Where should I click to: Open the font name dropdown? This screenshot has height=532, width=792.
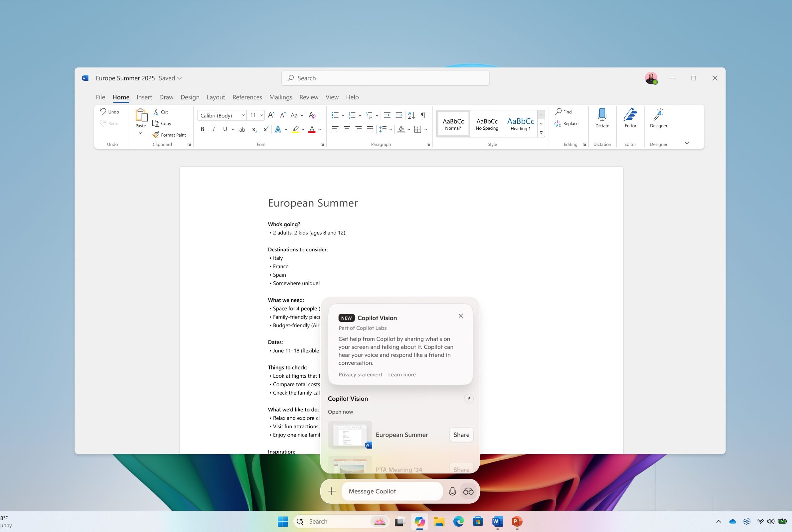pyautogui.click(x=243, y=115)
